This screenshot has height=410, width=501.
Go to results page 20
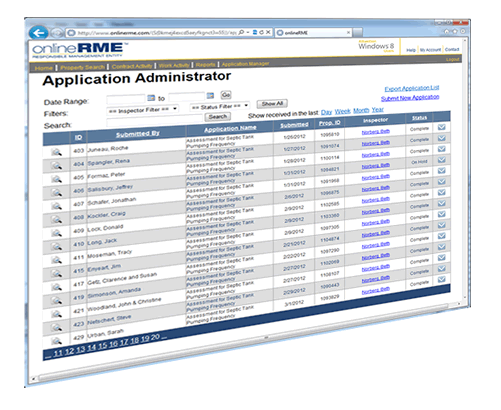click(x=155, y=337)
